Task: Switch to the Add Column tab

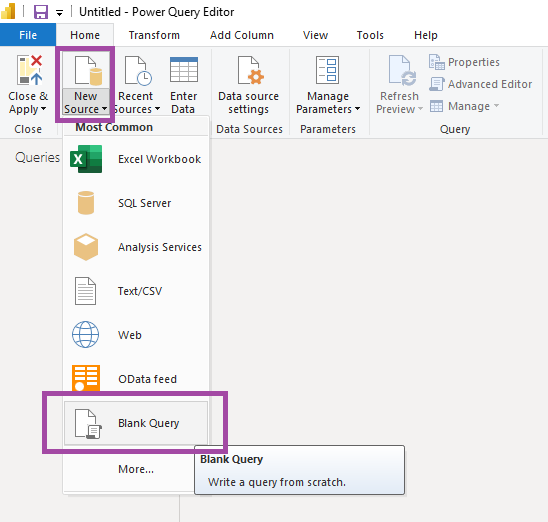Action: coord(242,35)
